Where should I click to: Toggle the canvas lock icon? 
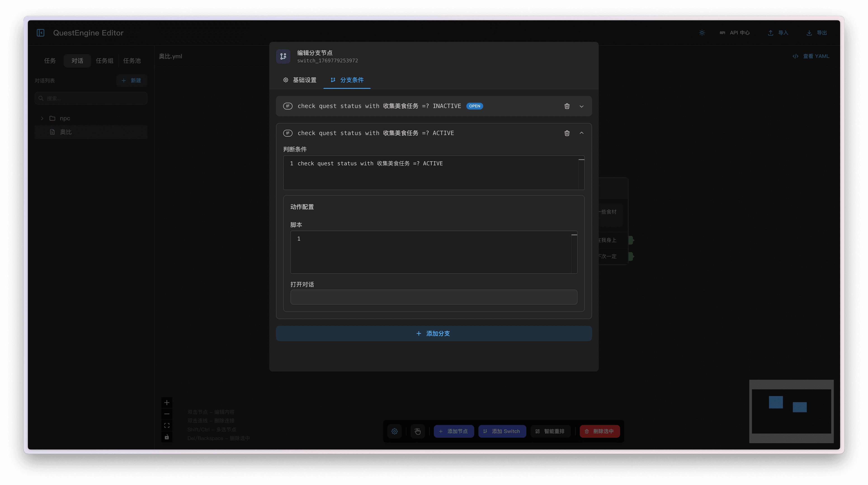click(167, 437)
